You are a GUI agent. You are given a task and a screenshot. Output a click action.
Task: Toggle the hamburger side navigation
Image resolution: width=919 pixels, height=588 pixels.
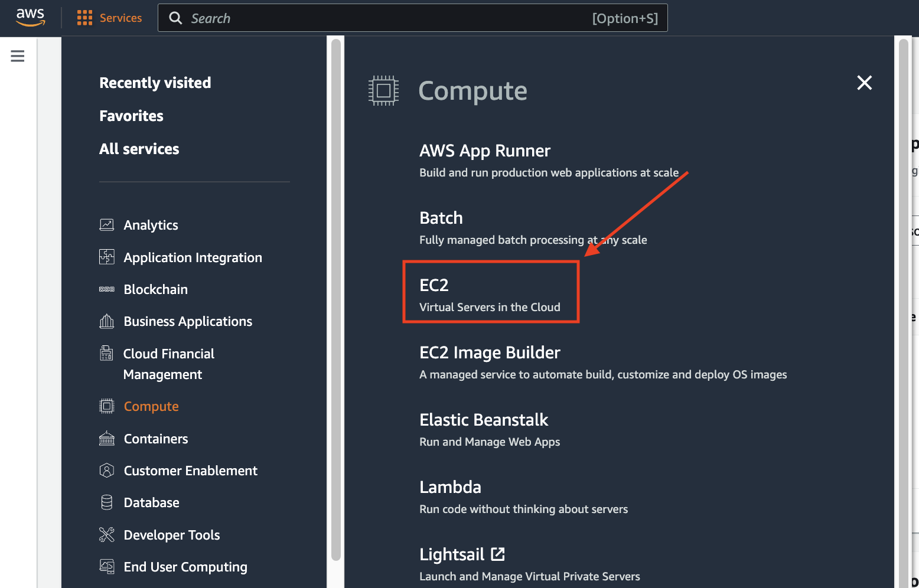coord(18,56)
